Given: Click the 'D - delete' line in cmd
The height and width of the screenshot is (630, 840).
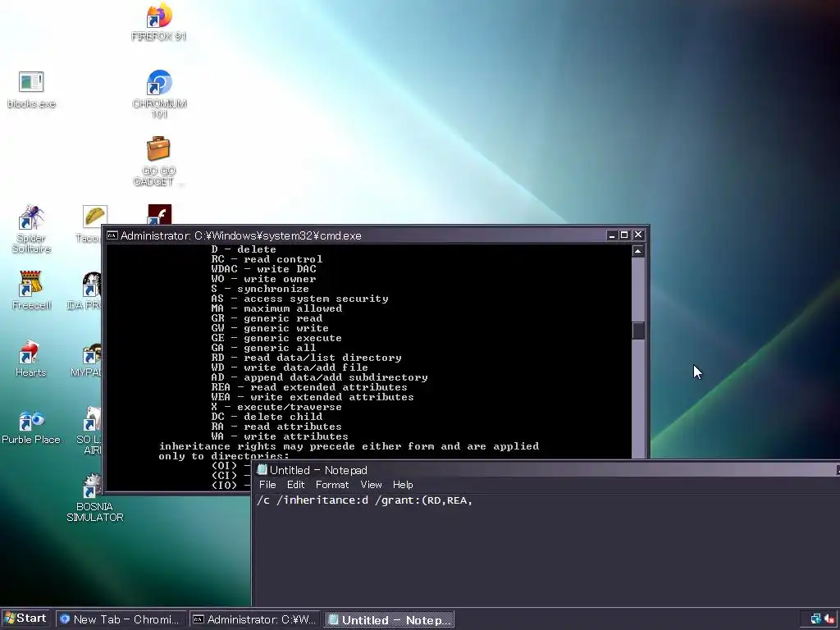Looking at the screenshot, I should 244,249.
